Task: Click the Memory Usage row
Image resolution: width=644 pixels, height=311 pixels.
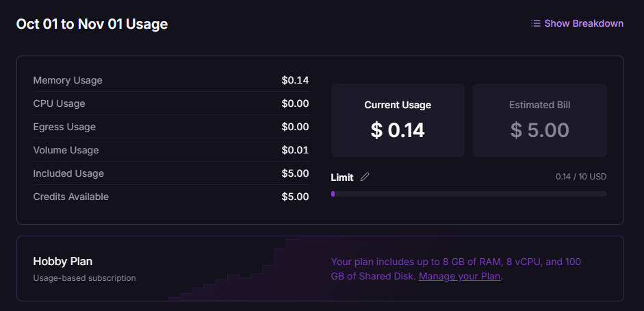Action: [171, 80]
